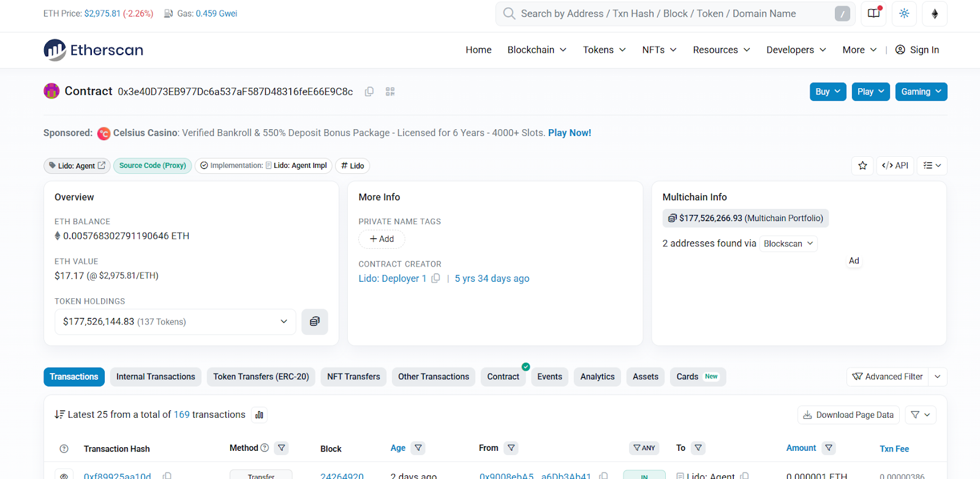Screen dimensions: 980x479
Task: Open the token holdings wallet icon button
Action: 314,322
